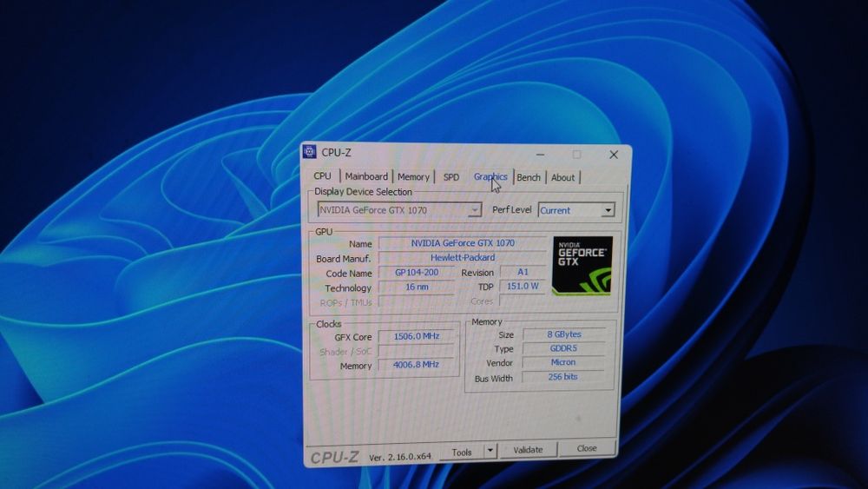The height and width of the screenshot is (489, 868).
Task: Click the GFX Core 1506.0 MHz value
Action: point(417,336)
